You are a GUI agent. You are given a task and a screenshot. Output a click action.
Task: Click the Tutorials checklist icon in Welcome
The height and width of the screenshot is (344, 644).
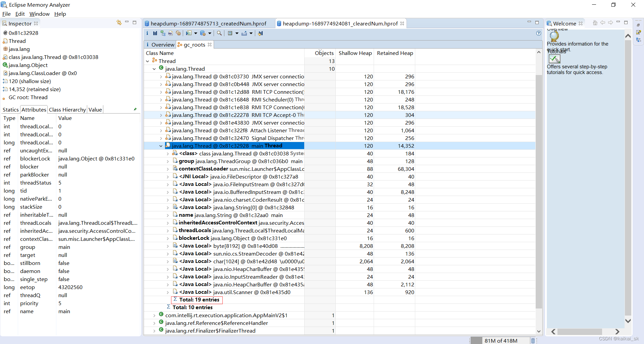(x=554, y=59)
